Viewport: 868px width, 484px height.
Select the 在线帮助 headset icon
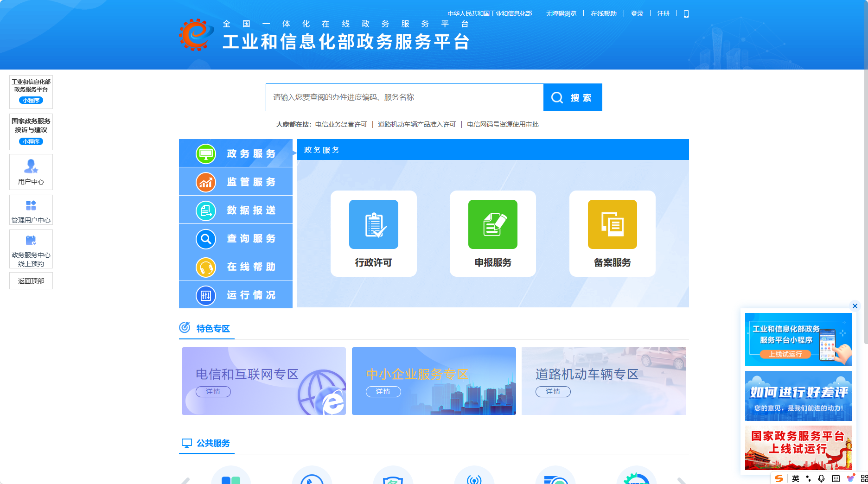pos(206,267)
